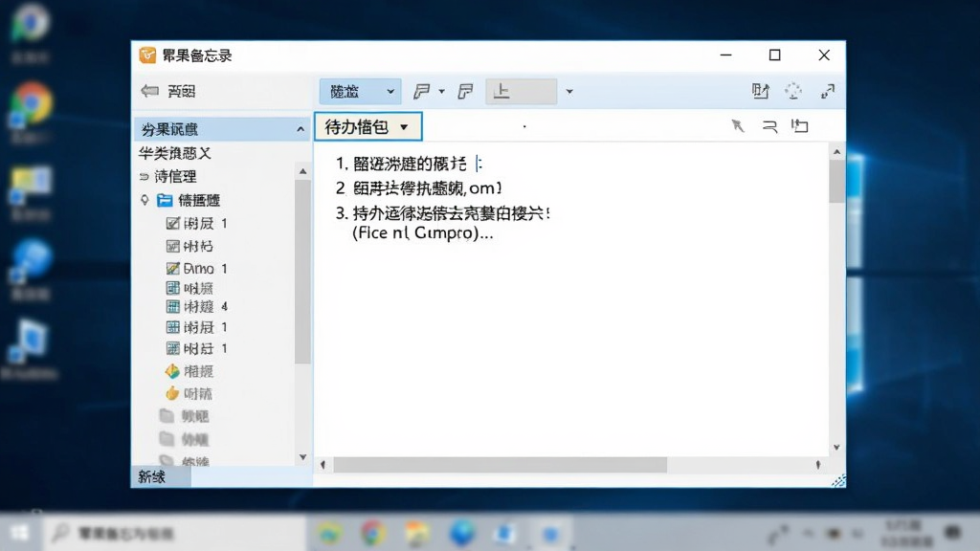Collapse the highlighted sidebar section with its chevron
This screenshot has width=980, height=551.
pyautogui.click(x=301, y=129)
